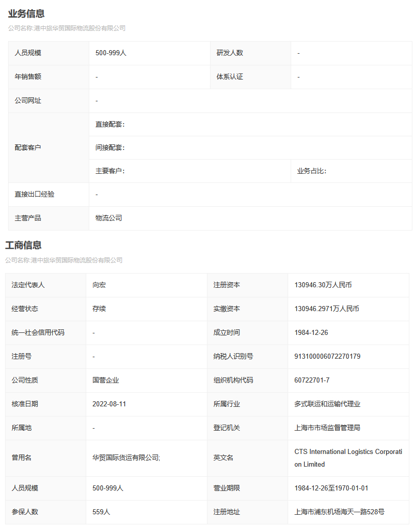Screen dimensions: 419x532
Task: Click the 体系认证 label
Action: (230, 77)
